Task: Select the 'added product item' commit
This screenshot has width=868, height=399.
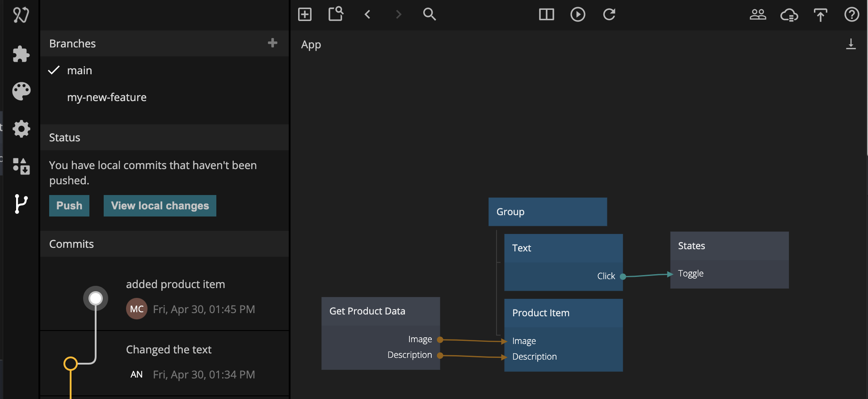Action: pos(175,284)
